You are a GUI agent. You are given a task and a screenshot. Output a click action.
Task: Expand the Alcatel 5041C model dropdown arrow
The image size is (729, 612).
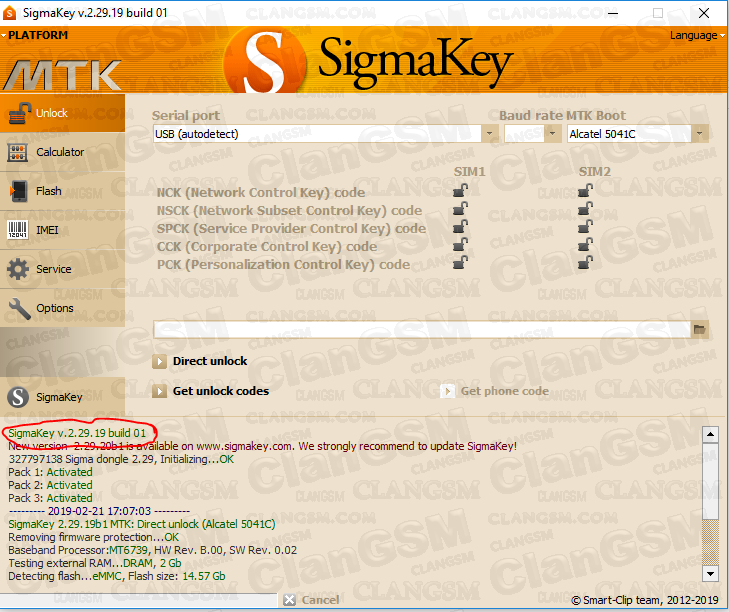pos(699,134)
